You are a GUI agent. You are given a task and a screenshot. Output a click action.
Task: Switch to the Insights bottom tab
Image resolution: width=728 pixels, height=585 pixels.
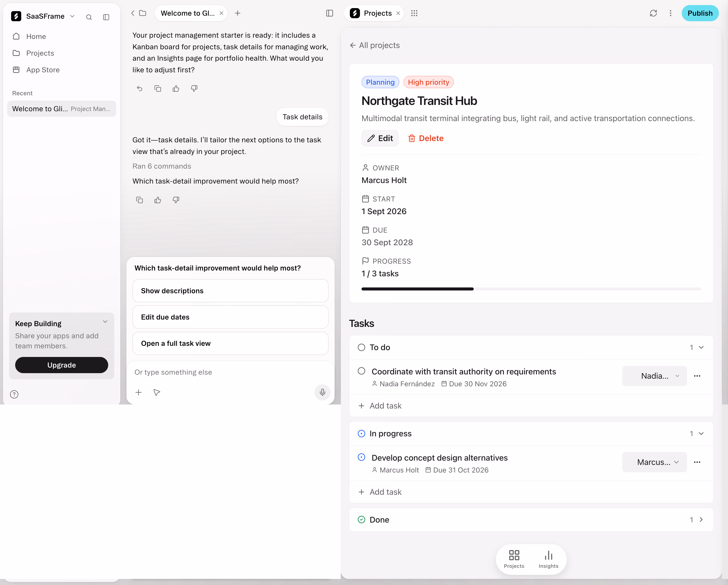coord(548,559)
